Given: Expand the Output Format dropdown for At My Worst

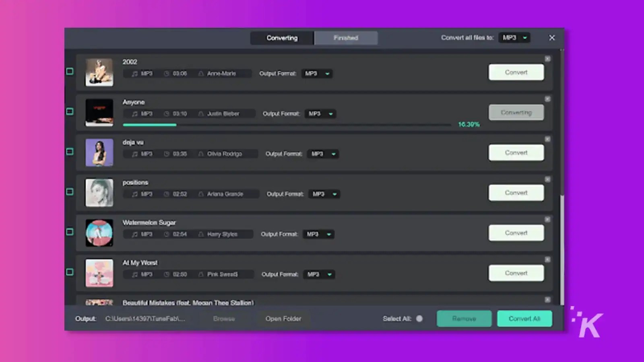Looking at the screenshot, I should pos(319,274).
